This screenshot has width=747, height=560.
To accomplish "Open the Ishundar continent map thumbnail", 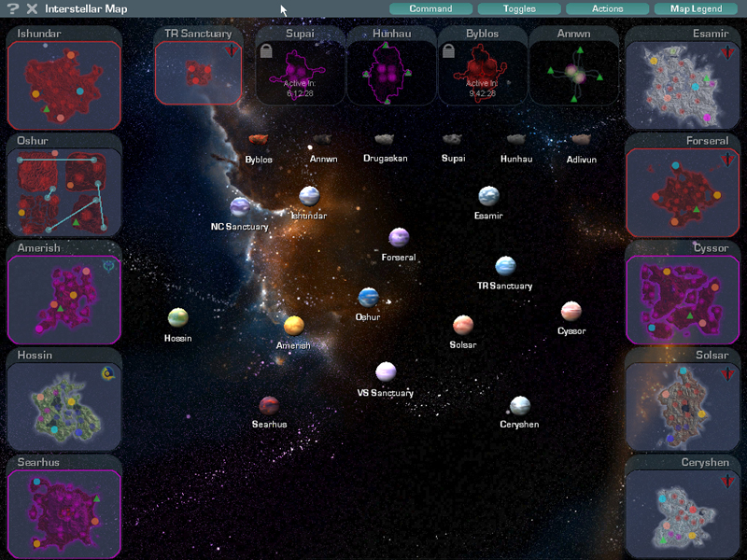I will [x=64, y=86].
